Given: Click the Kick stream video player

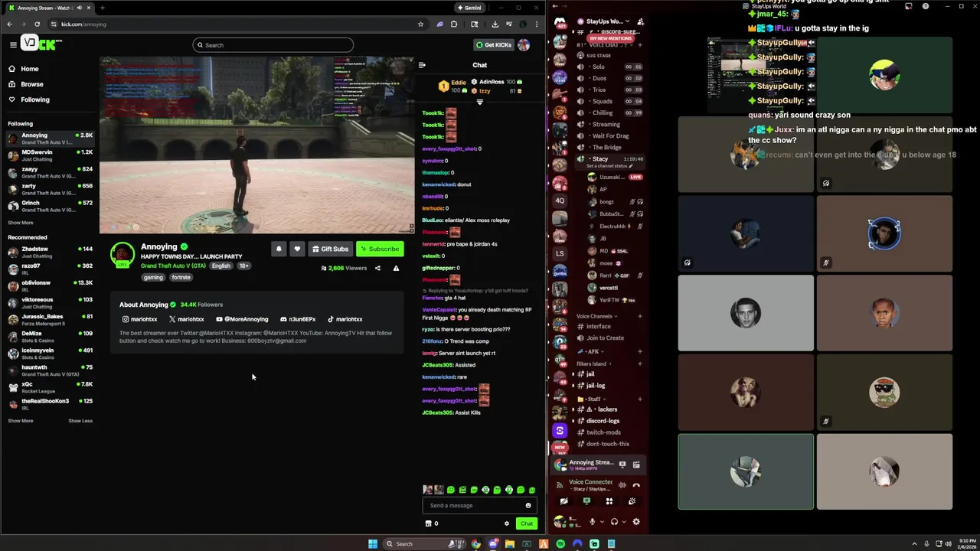Looking at the screenshot, I should 256,145.
